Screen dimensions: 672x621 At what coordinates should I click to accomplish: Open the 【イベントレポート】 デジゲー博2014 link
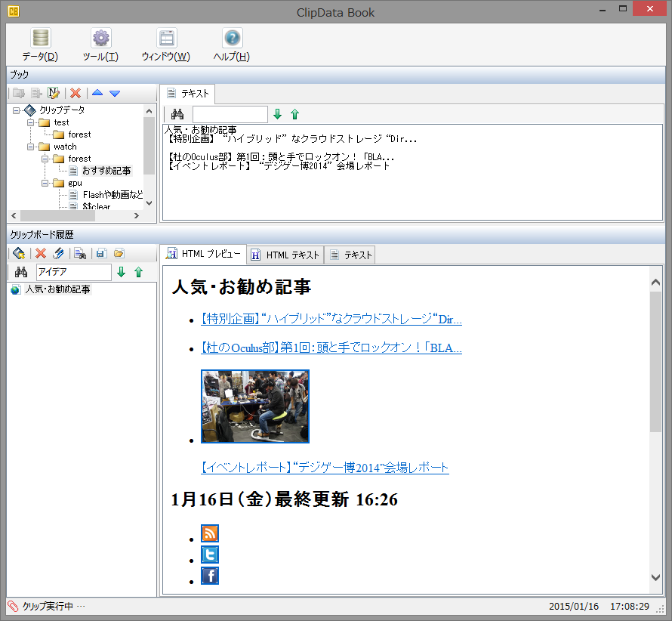coord(325,467)
